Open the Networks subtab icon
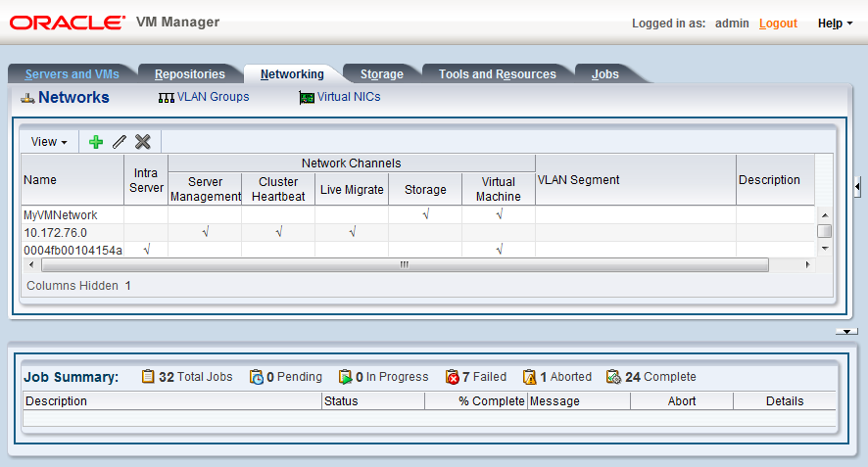 27,99
